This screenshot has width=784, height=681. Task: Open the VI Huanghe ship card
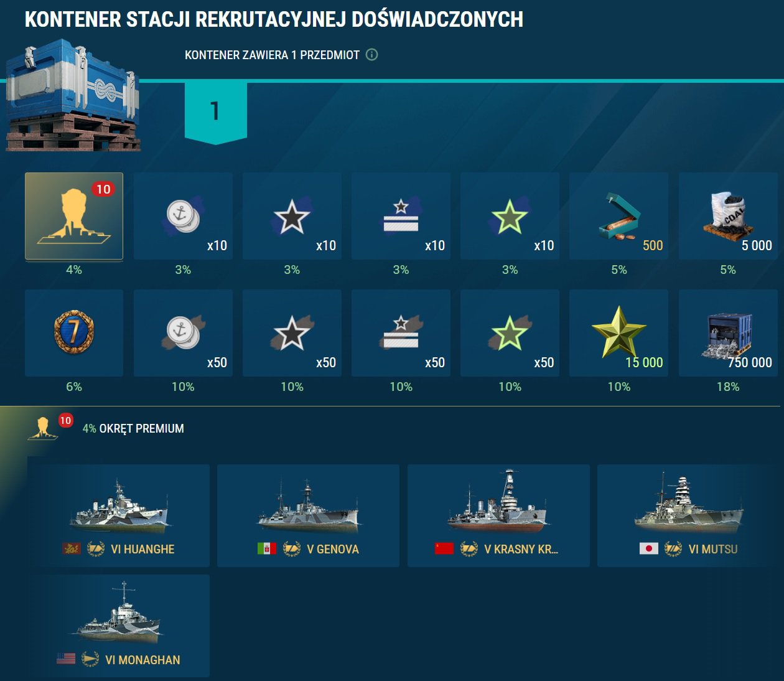[118, 515]
